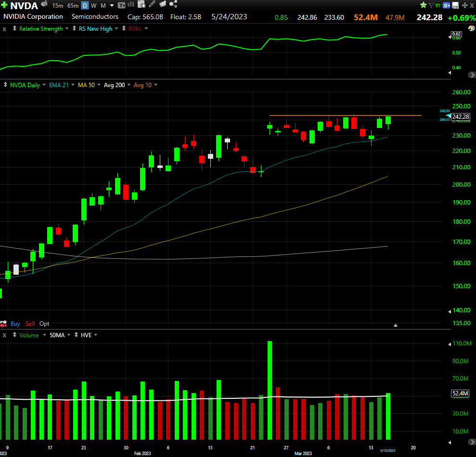476x457 pixels.
Task: Click move arrows beside RSNL
Action: [124, 28]
